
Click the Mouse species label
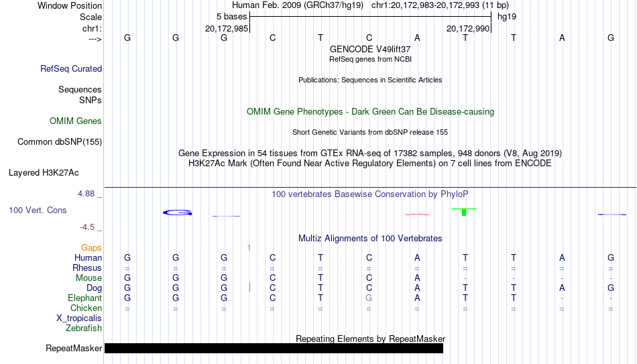coord(89,278)
